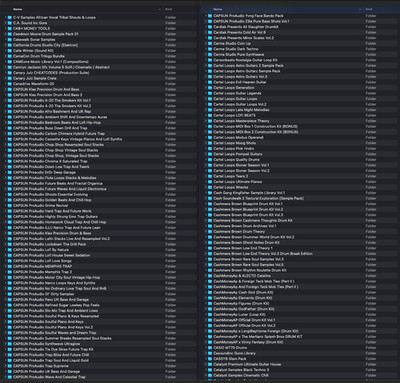Click folder icon of CASIO MT70 Drums
Viewport: 400px width, 383px height.
pos(210,348)
